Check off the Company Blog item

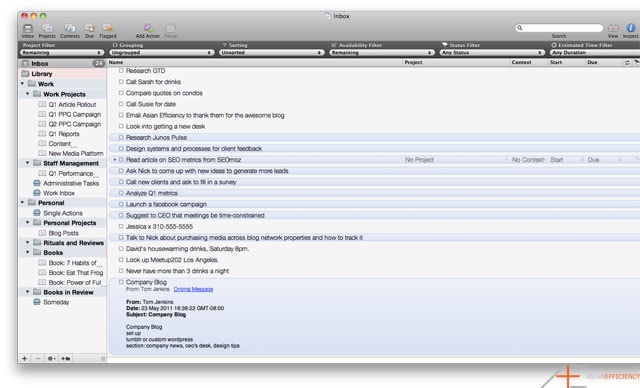click(x=121, y=282)
